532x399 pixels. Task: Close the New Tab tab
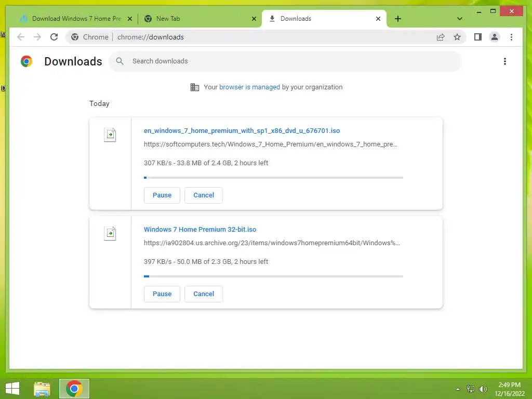tap(254, 19)
